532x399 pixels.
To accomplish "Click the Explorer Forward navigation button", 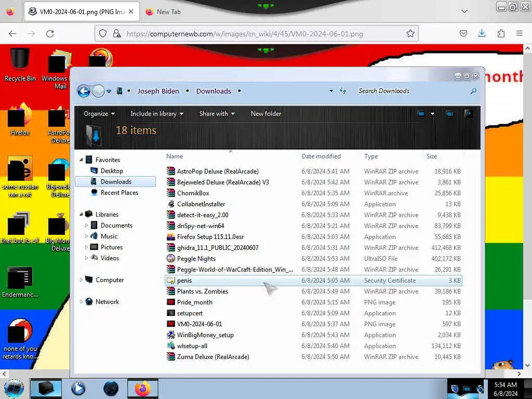I will (x=98, y=91).
